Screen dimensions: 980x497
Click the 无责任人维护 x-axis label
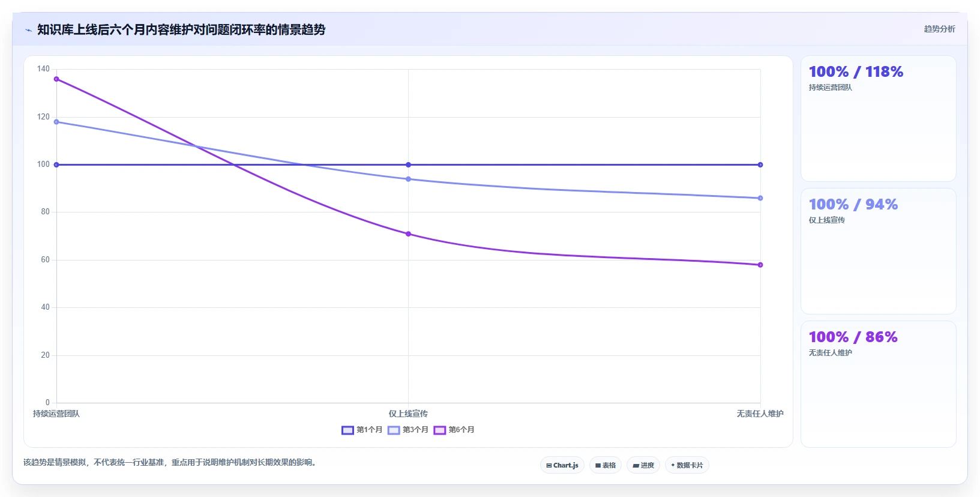click(760, 414)
